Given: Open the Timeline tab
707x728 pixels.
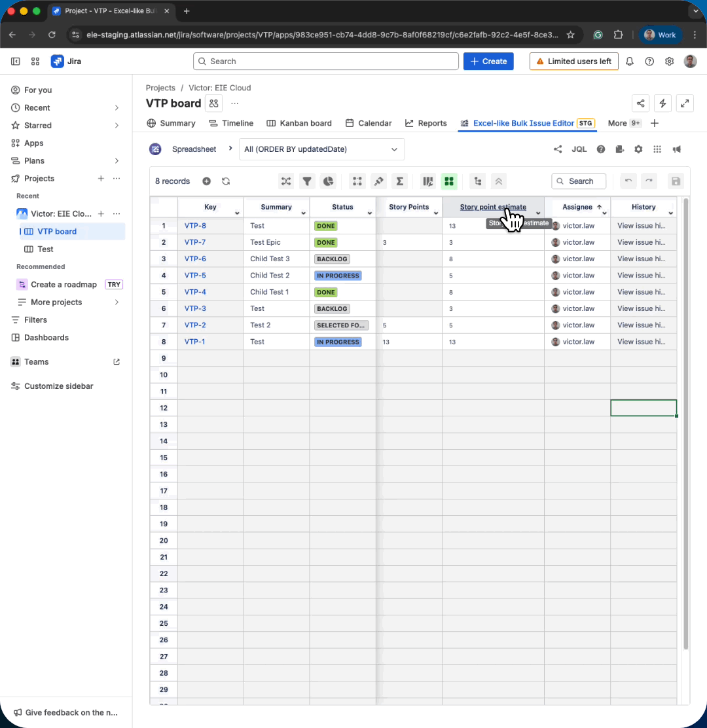Looking at the screenshot, I should coord(231,123).
